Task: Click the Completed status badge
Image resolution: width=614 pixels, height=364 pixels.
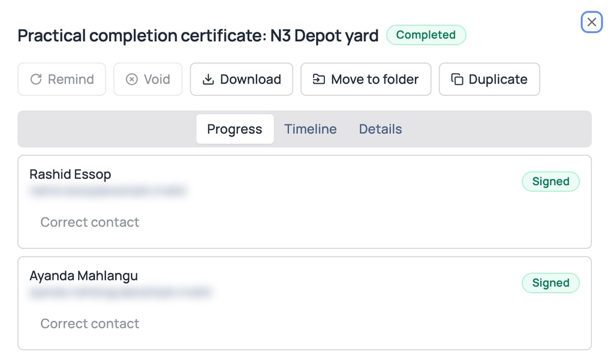Action: (x=426, y=35)
